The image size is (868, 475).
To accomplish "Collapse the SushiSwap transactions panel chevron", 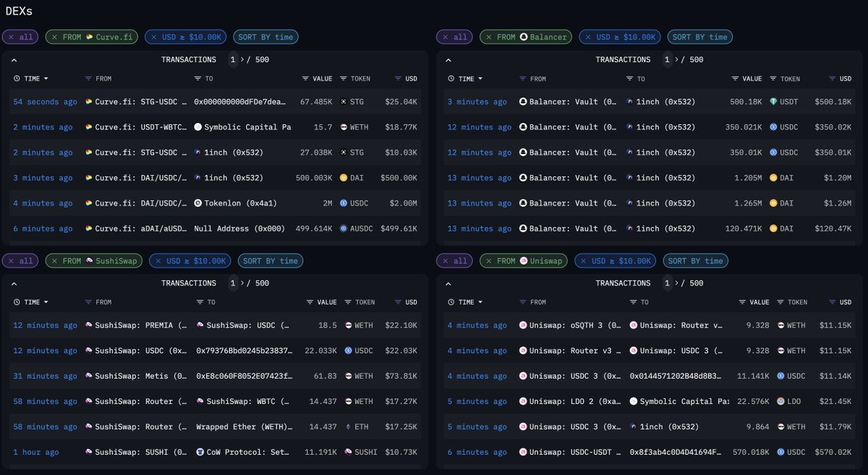I will point(14,283).
